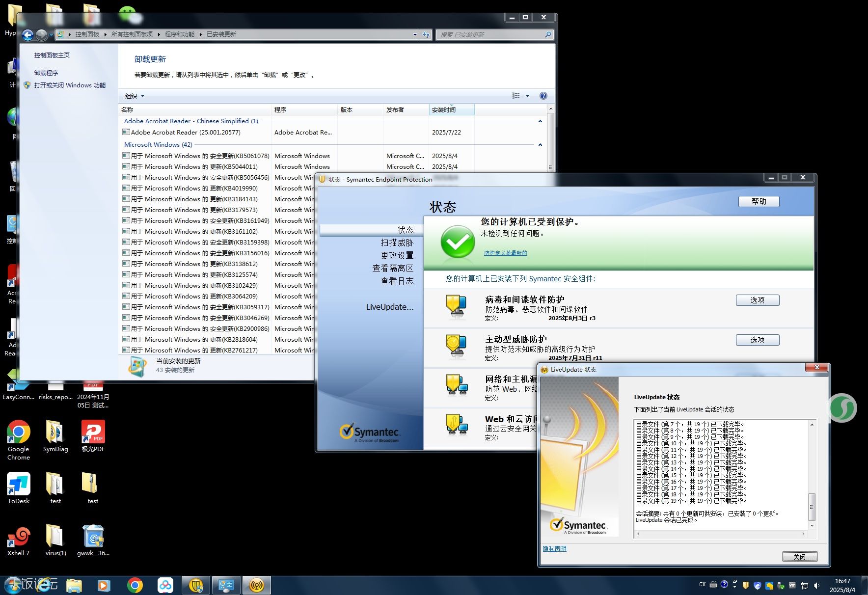
Task: Click Symantec shield icon in taskbar
Action: coord(196,585)
